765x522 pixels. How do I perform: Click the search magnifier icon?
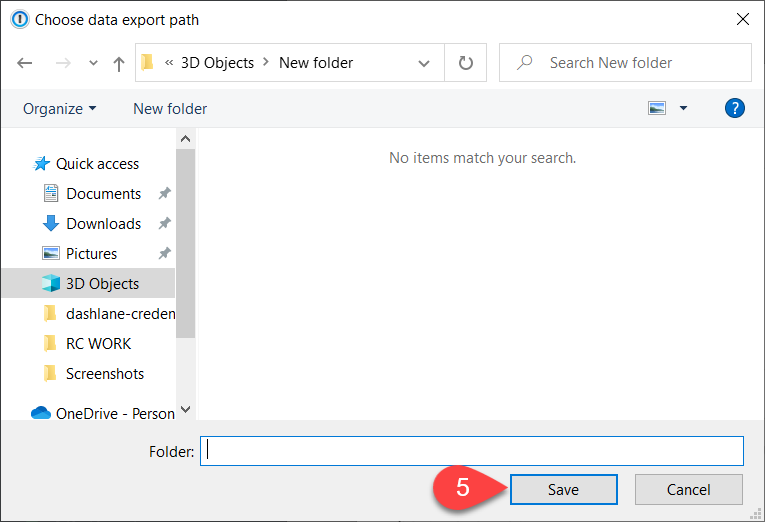524,62
